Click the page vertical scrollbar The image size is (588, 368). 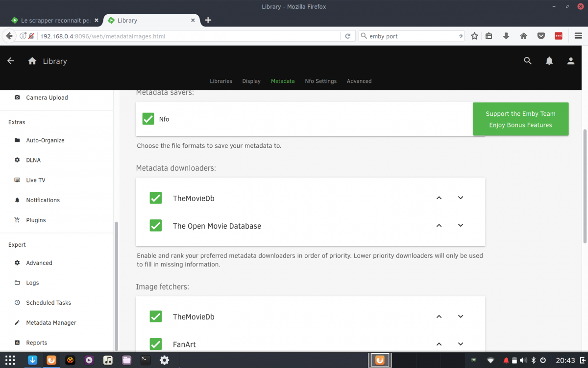pos(585,186)
